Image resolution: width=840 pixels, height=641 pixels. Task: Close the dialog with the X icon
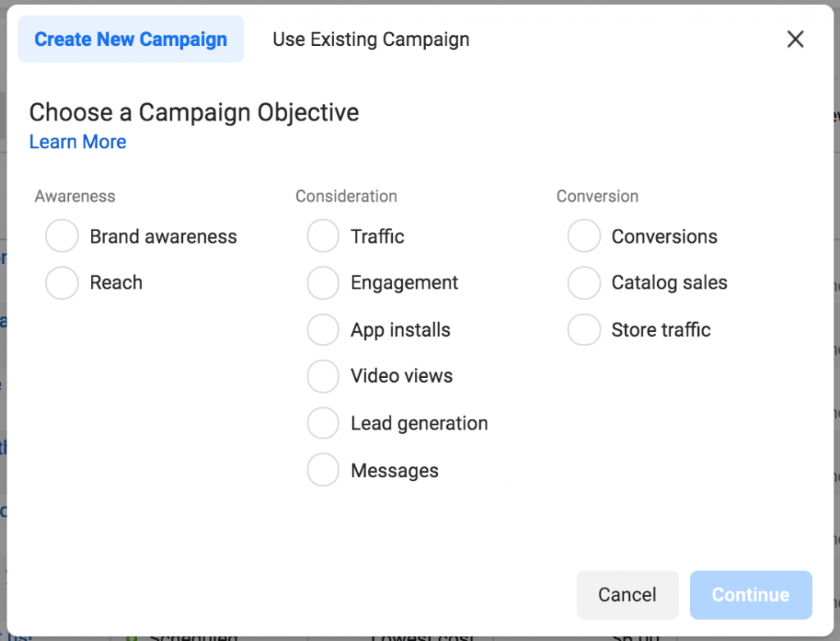[x=795, y=39]
